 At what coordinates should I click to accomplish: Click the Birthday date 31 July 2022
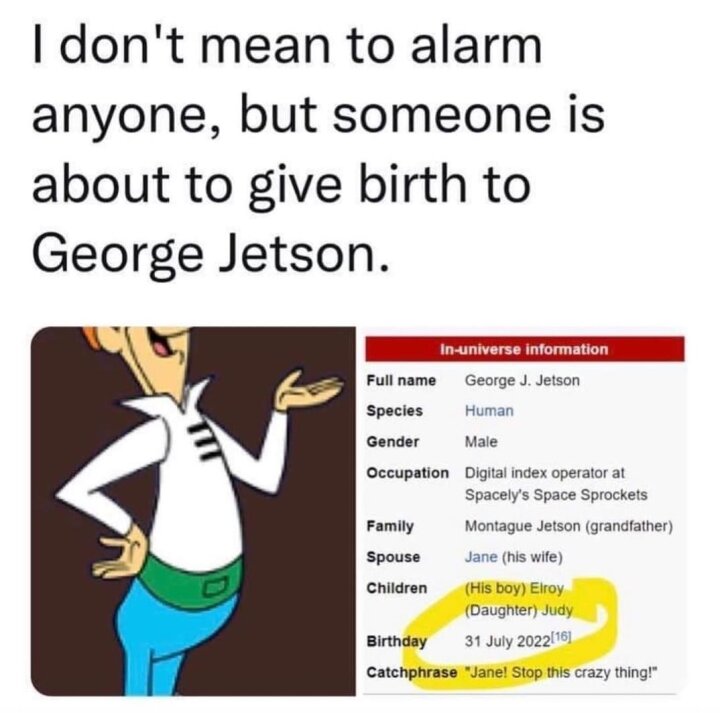click(x=507, y=641)
